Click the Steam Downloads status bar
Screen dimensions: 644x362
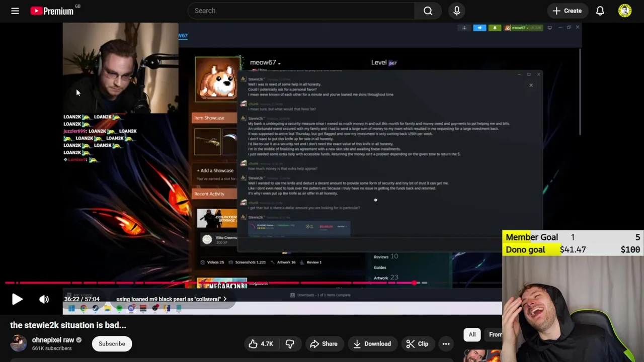point(320,295)
